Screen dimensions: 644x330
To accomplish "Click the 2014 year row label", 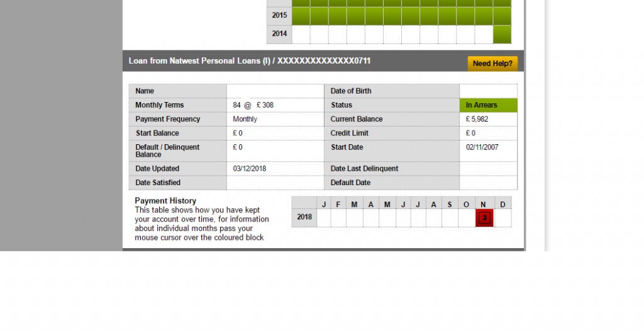I will (x=279, y=34).
